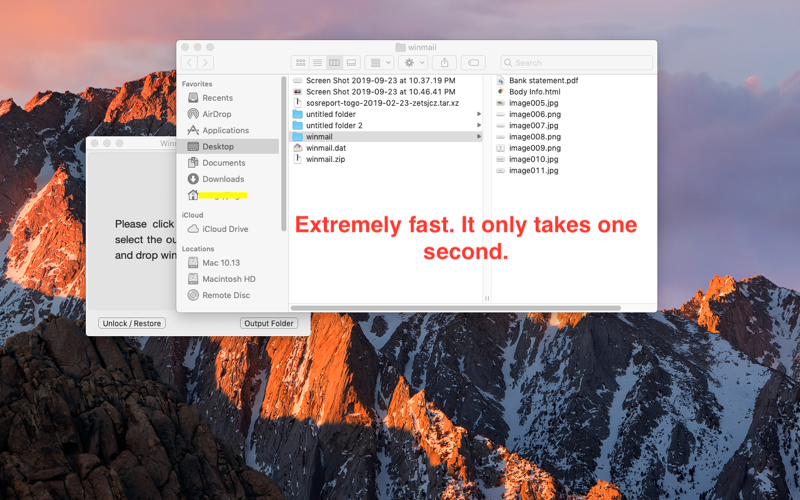Click the horizontal scrollbar in Finder

(456, 308)
